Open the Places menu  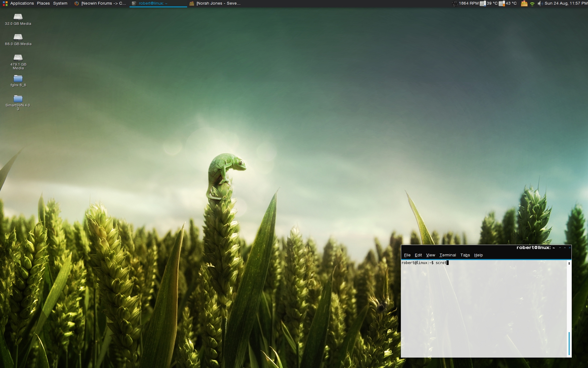tap(43, 3)
